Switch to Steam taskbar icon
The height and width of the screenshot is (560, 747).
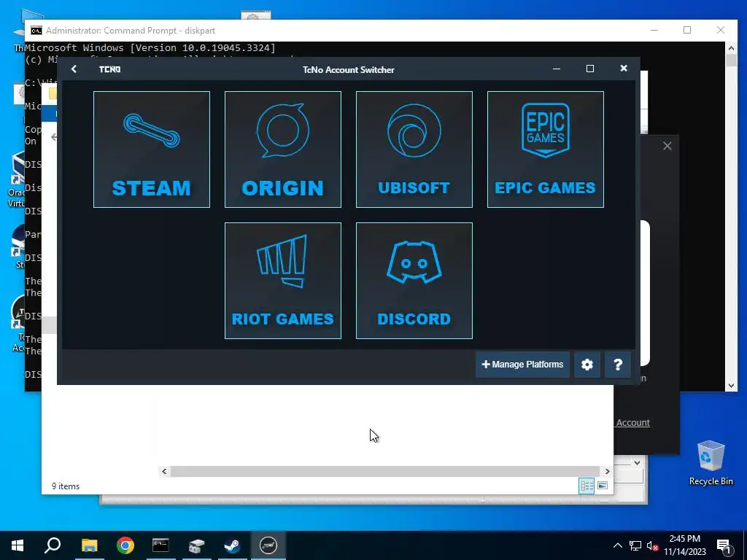point(233,545)
